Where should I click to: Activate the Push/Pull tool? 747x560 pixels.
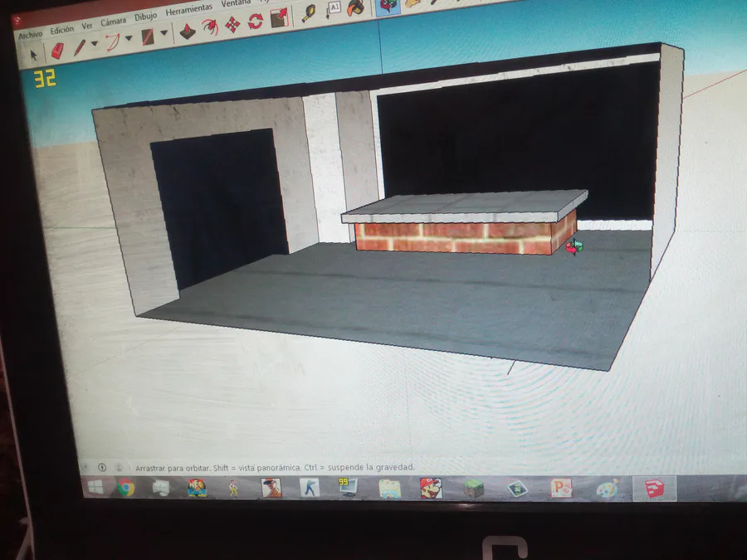[x=188, y=32]
